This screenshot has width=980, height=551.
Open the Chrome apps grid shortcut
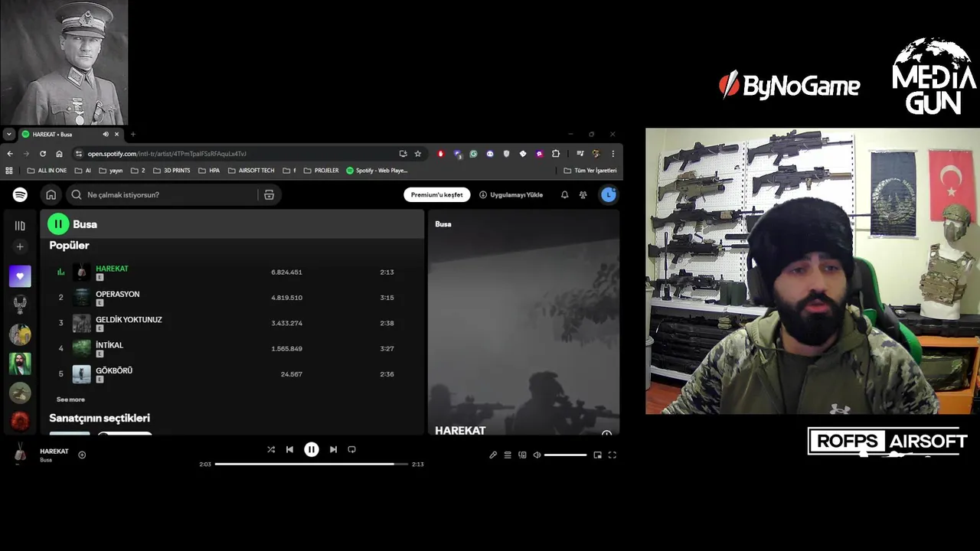click(x=9, y=171)
